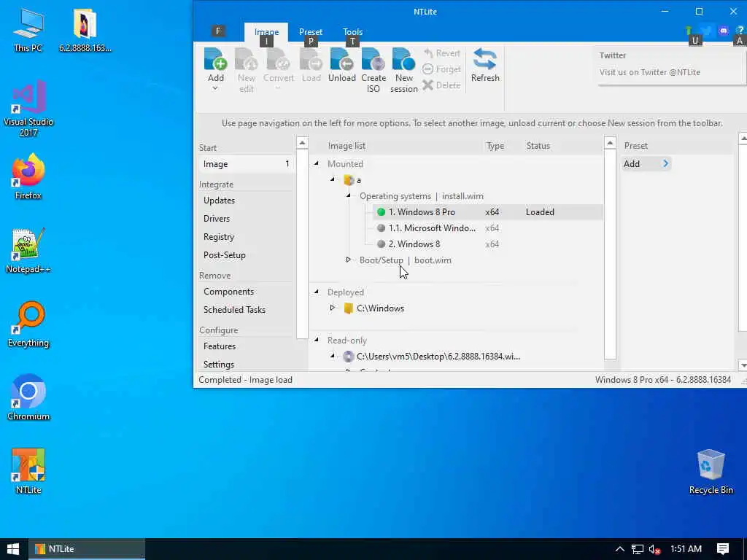The image size is (747, 560).
Task: Open the File menu marked F
Action: click(218, 31)
